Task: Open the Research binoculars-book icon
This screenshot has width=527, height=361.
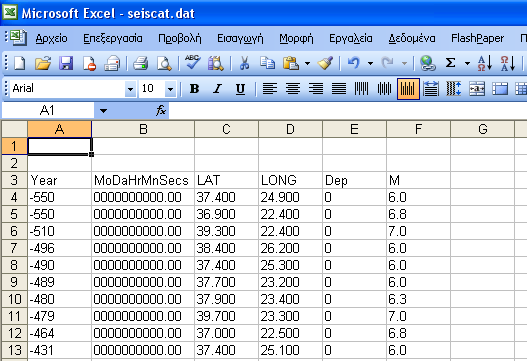Action: point(216,63)
